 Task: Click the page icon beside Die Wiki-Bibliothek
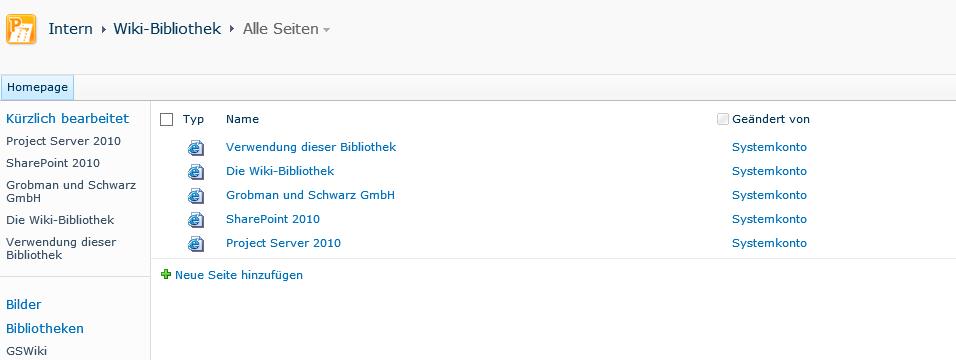pyautogui.click(x=196, y=171)
